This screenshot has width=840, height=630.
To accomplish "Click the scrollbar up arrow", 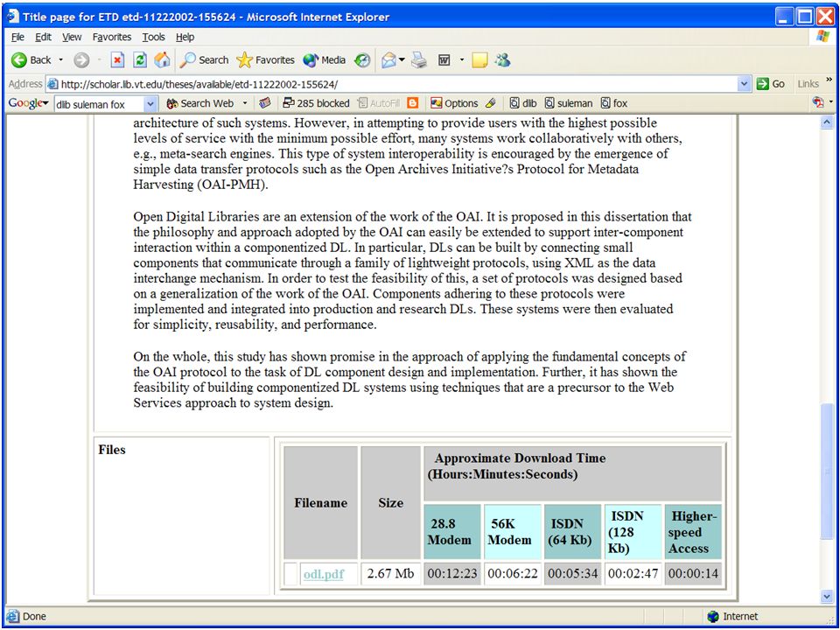I will click(827, 122).
